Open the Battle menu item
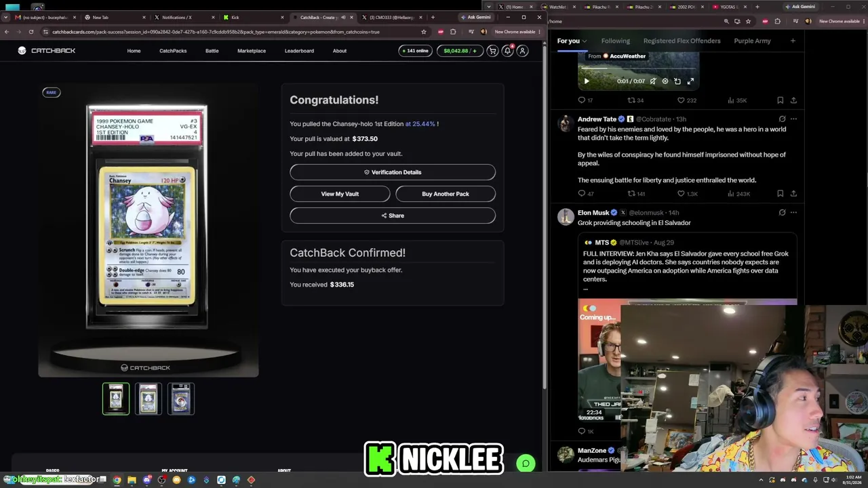Viewport: 868px width, 488px height. [212, 51]
